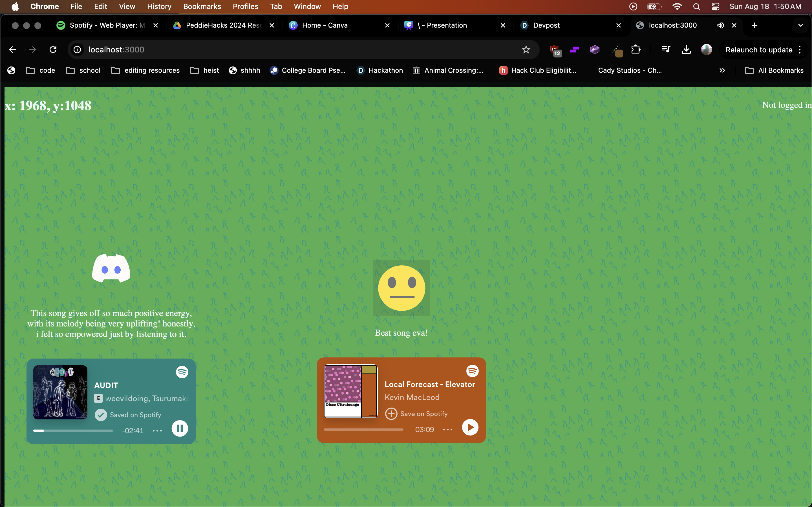This screenshot has height=507, width=812.
Task: Open the Chrome extensions puzzle icon
Action: point(636,50)
